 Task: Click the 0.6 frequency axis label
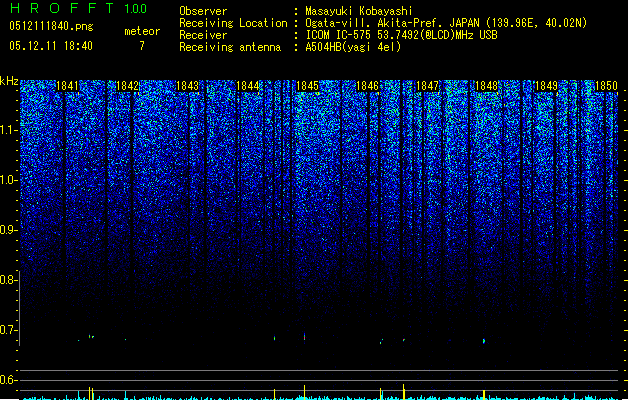click(x=8, y=380)
